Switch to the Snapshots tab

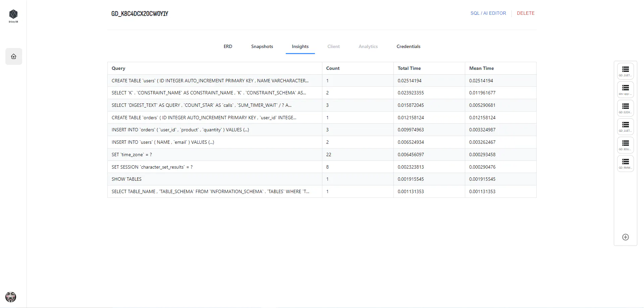262,46
